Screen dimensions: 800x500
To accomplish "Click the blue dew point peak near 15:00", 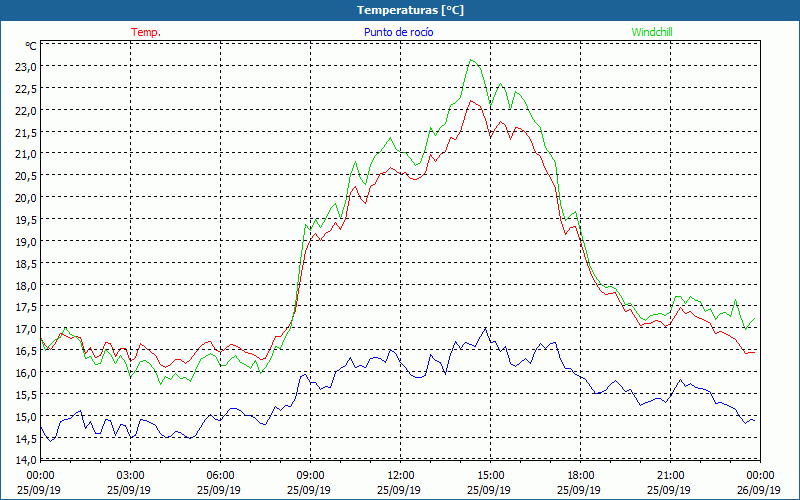I will pyautogui.click(x=485, y=328).
